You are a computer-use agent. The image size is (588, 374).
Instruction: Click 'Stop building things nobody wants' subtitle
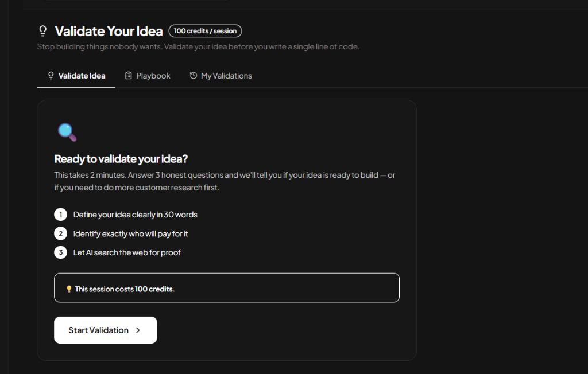(198, 47)
